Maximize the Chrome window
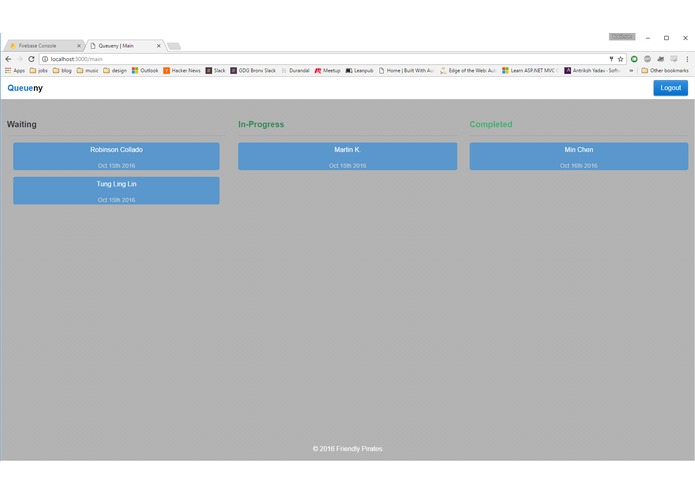 (666, 38)
